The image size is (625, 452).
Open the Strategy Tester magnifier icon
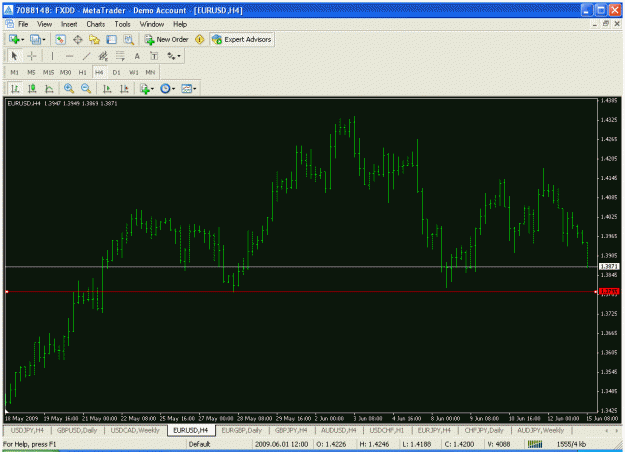tap(128, 39)
